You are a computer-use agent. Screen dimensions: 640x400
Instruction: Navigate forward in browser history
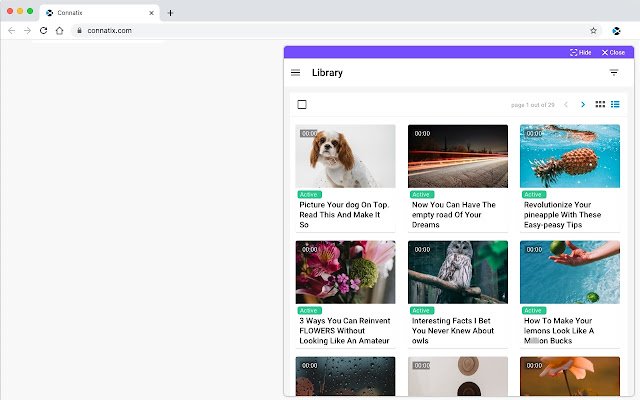(x=27, y=31)
